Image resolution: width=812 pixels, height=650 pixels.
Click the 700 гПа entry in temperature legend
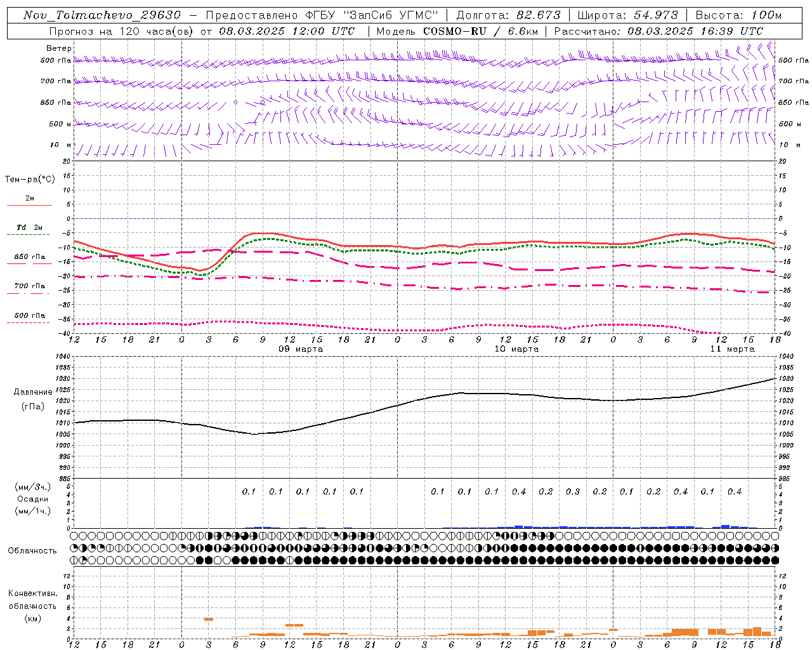click(30, 286)
